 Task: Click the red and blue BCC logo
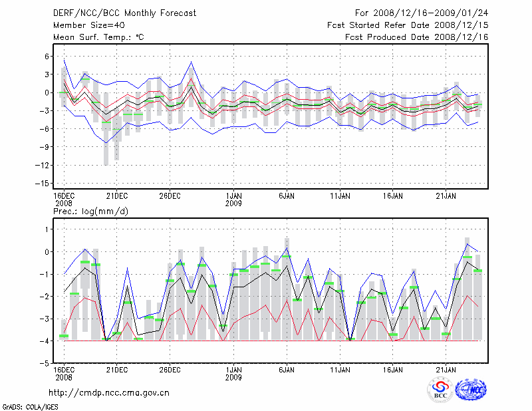point(440,390)
